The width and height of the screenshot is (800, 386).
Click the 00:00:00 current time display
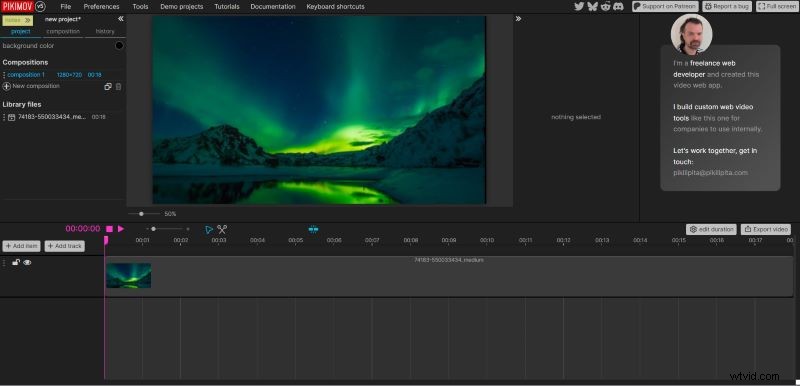(x=83, y=229)
